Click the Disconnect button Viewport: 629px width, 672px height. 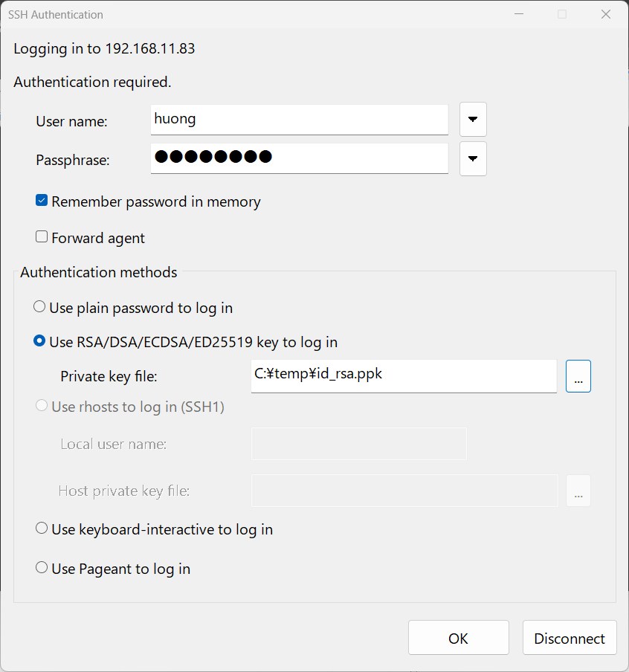tap(570, 637)
